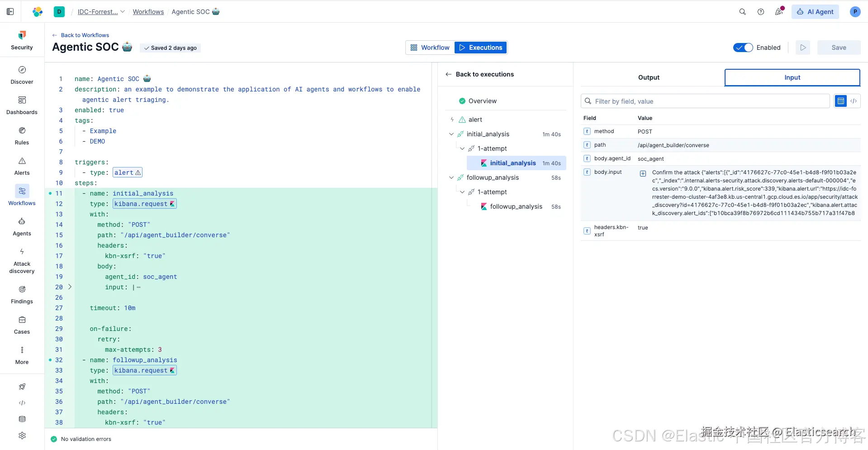Open the IDC-Forrest deployment dropdown
The image size is (868, 450).
[x=101, y=12]
